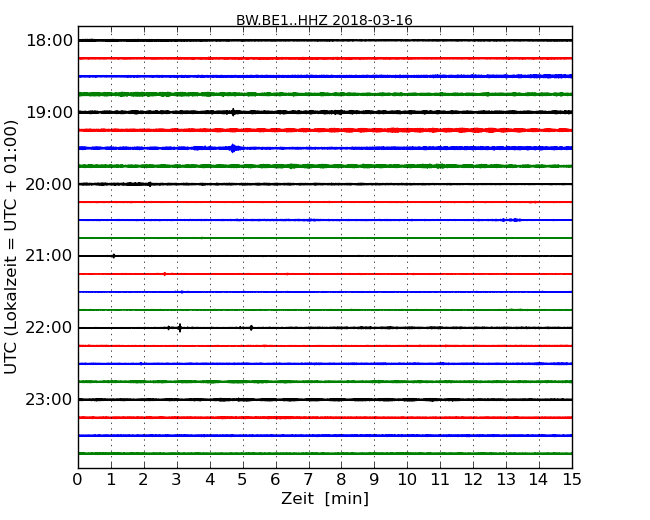650x520 pixels.
Task: Click the x-axis tick label 5
Action: click(242, 480)
